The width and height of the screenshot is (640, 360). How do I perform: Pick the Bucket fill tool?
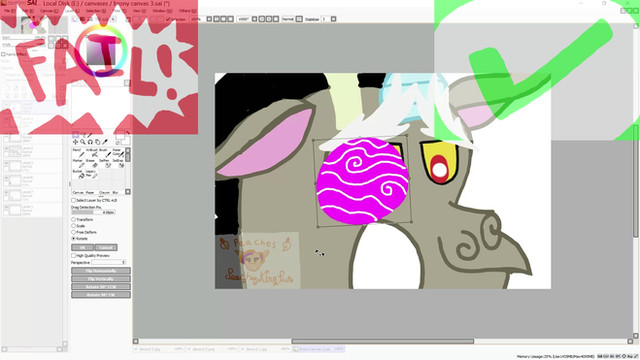pos(78,174)
